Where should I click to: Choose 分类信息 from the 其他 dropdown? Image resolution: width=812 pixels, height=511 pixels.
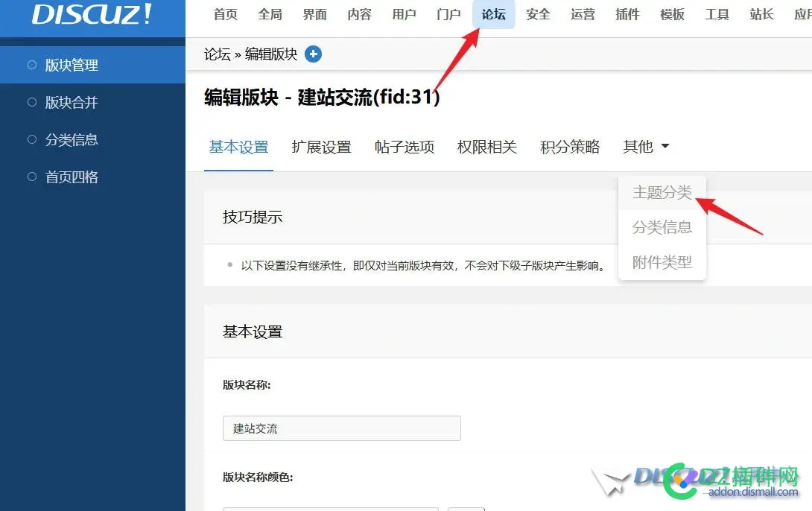662,227
